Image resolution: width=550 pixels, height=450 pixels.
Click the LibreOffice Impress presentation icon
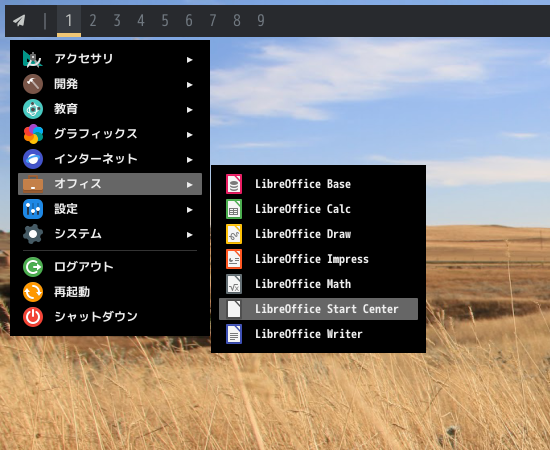point(234,259)
